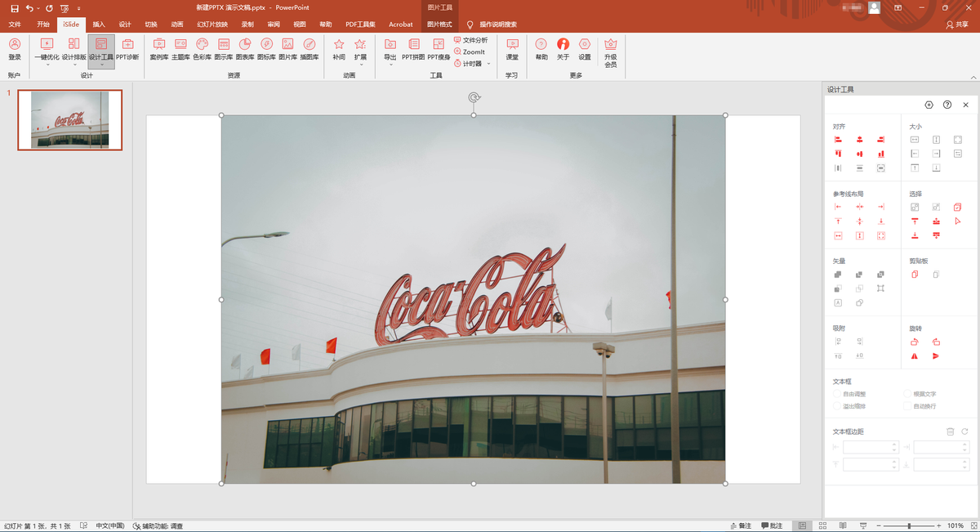
Task: Click the ZoomIt tool in ribbon
Action: click(x=470, y=51)
